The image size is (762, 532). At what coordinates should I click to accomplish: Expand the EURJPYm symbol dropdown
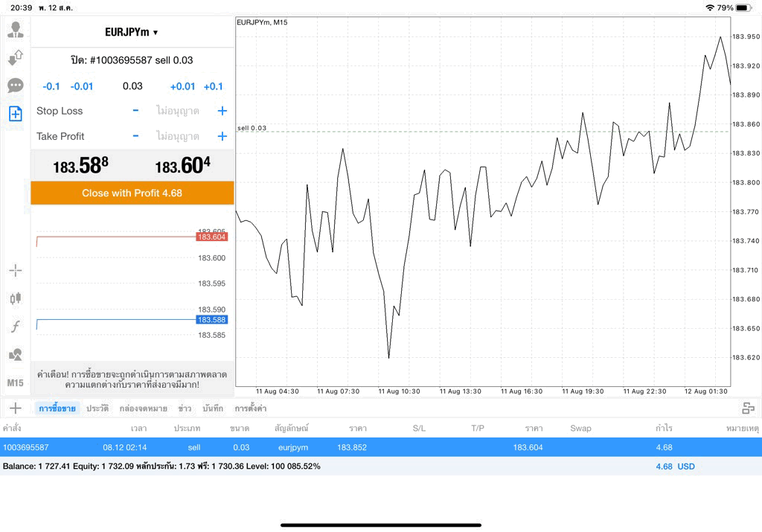pyautogui.click(x=132, y=32)
